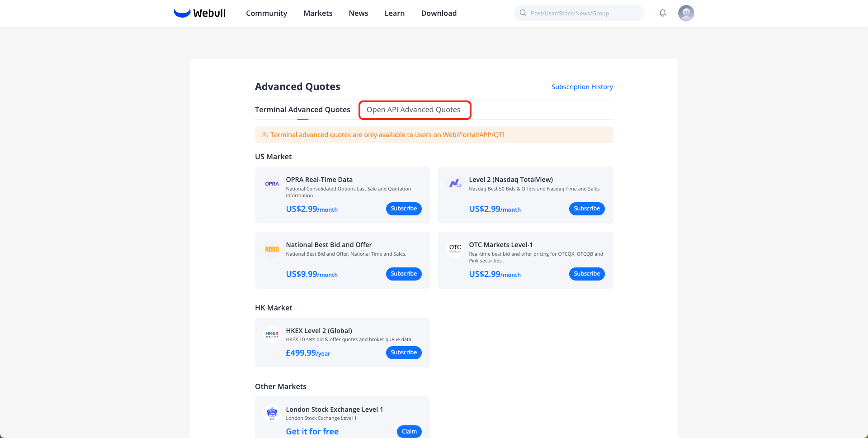Switch to Open API Advanced Quotes tab

[x=414, y=110]
